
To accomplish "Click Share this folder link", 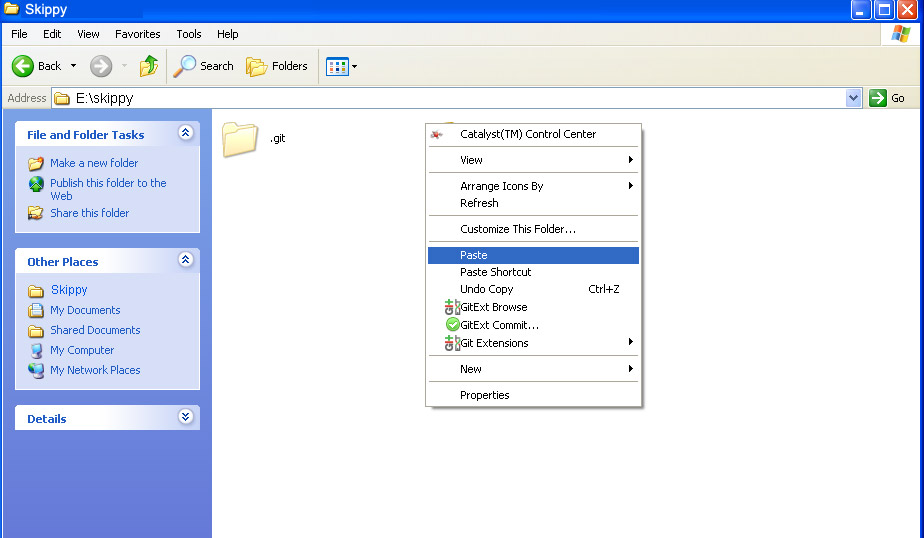I will (90, 213).
